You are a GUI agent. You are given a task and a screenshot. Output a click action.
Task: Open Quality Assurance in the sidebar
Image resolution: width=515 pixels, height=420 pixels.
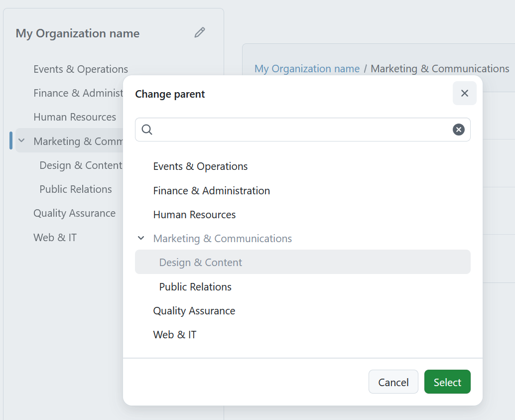(x=75, y=213)
